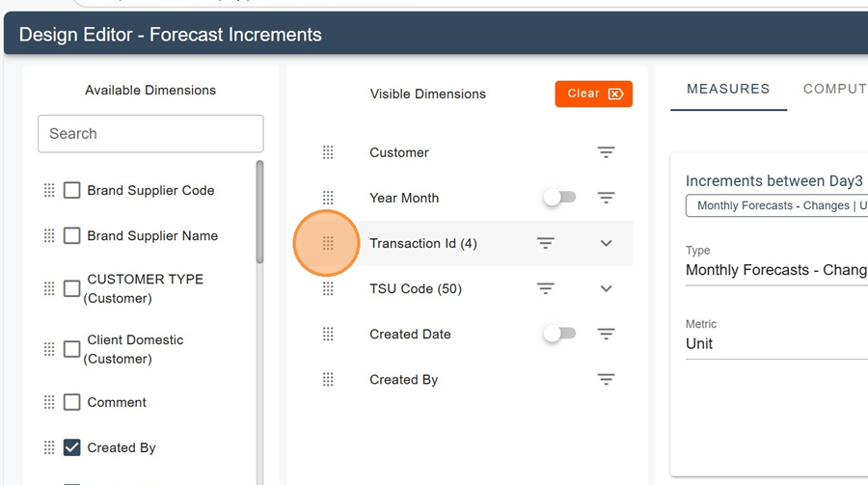The width and height of the screenshot is (868, 485).
Task: Open the filter icon for Created Date
Action: click(x=606, y=335)
